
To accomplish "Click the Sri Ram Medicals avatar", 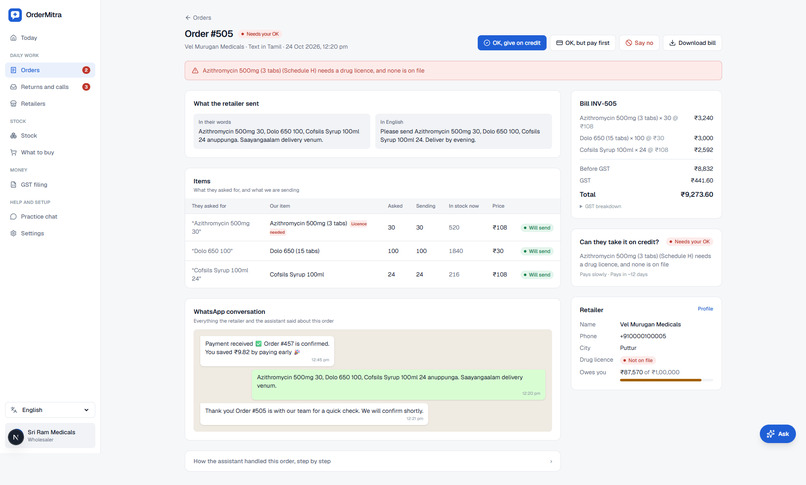I will tap(16, 437).
